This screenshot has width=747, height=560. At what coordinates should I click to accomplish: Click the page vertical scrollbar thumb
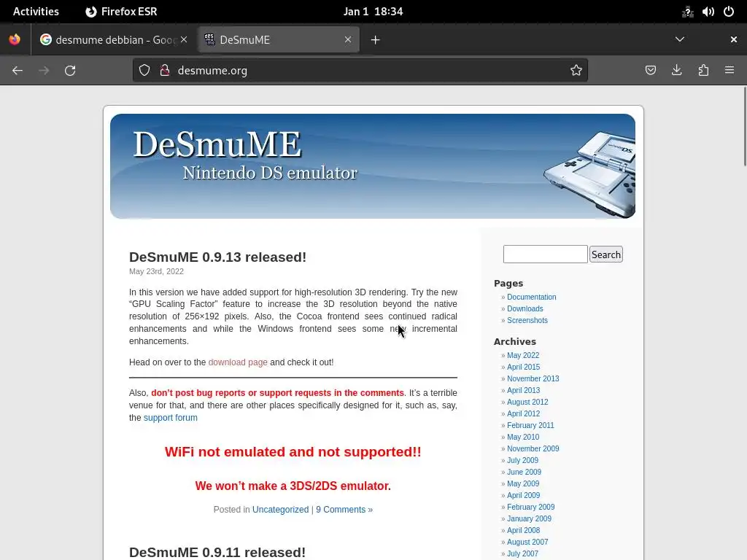coord(745,126)
